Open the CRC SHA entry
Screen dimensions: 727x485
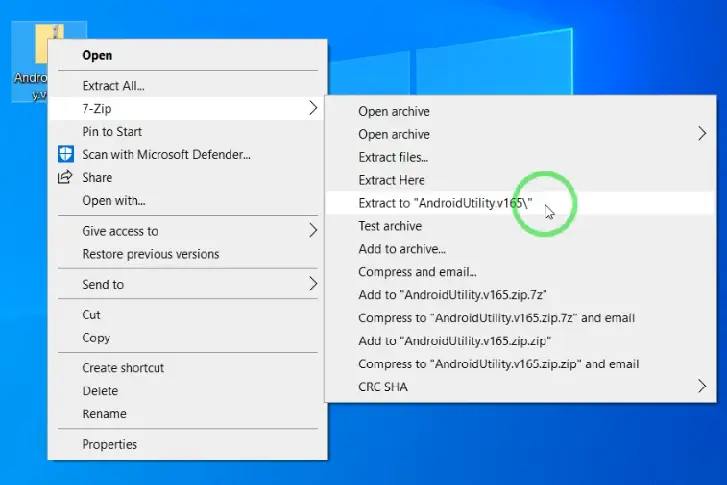521,387
